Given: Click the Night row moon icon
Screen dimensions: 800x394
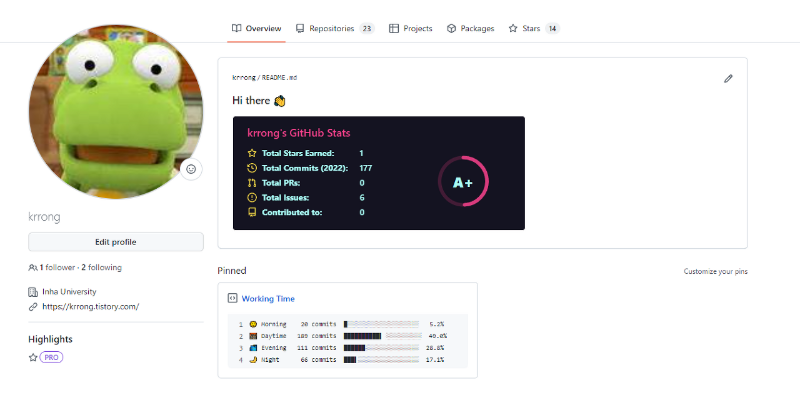Looking at the screenshot, I should (x=253, y=360).
